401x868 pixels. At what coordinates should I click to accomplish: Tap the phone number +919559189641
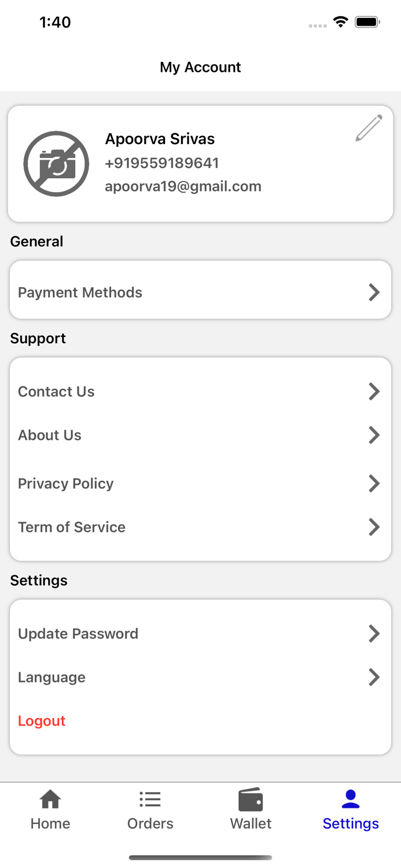tap(161, 163)
